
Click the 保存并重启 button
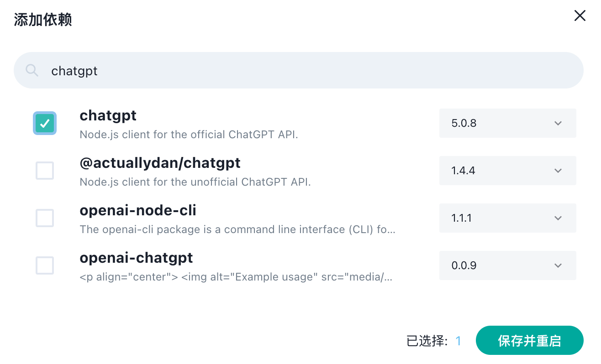click(x=529, y=340)
